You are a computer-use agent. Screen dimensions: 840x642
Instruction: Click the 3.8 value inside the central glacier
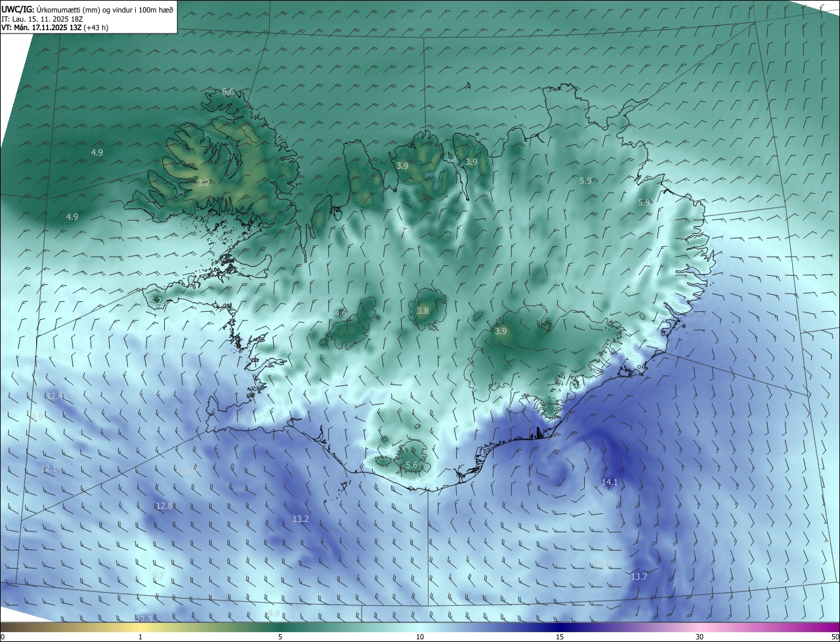tap(423, 310)
